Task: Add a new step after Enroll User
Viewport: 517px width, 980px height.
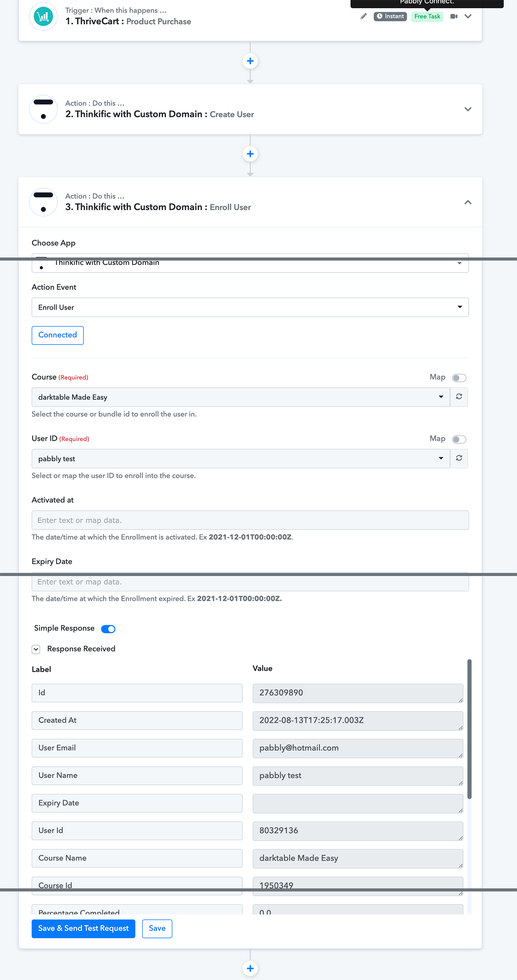Action: click(250, 968)
